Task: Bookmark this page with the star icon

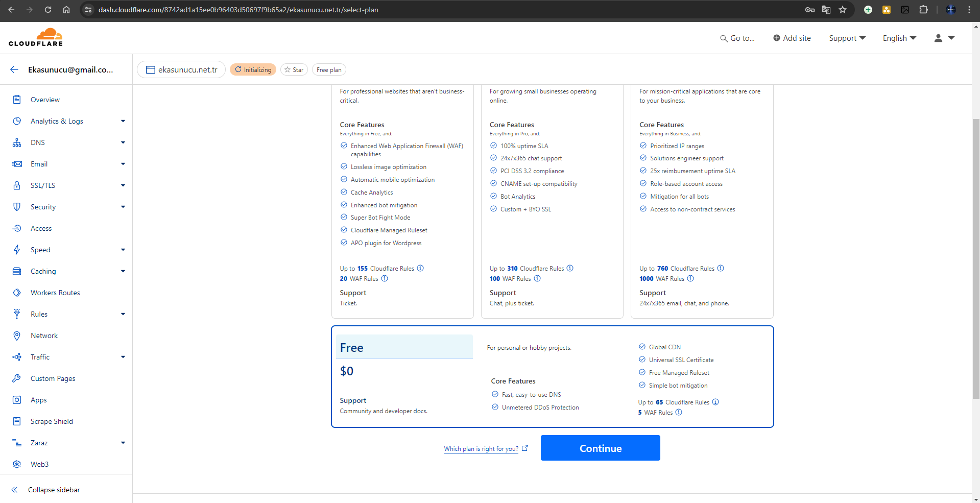Action: (843, 10)
